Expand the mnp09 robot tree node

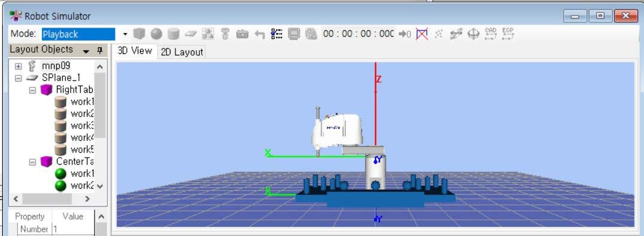[x=18, y=66]
